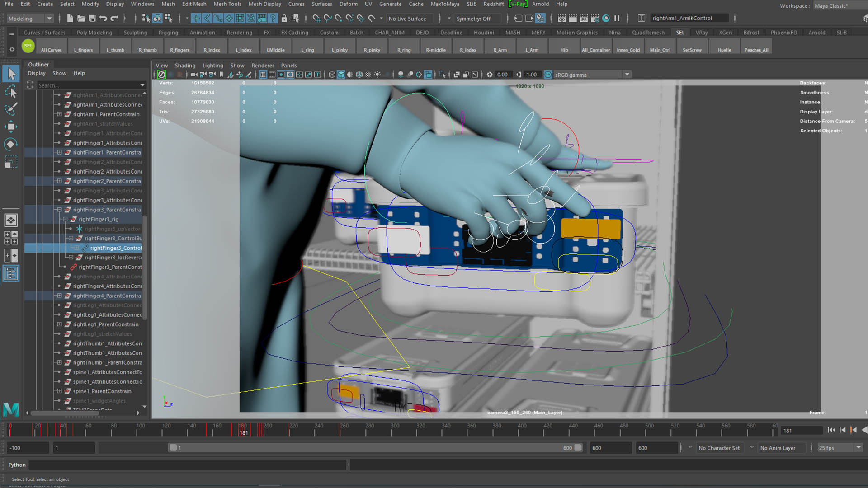Click the SEL green shelf icon
Screen dimensions: 868x488
coord(28,46)
